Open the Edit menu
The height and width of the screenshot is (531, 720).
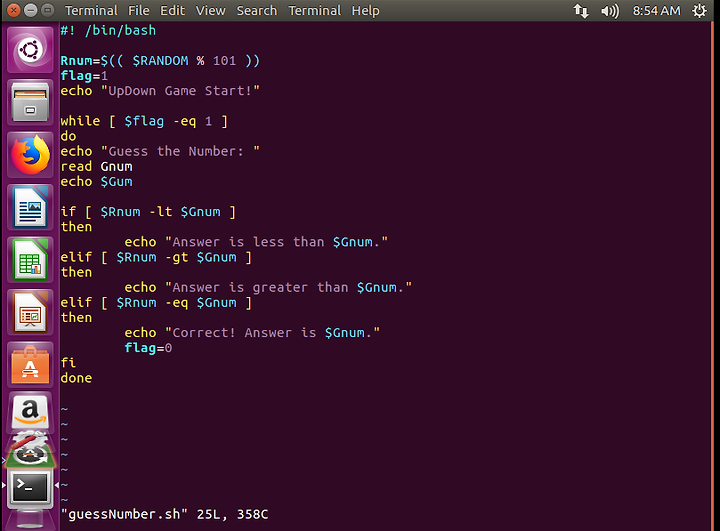click(x=172, y=10)
